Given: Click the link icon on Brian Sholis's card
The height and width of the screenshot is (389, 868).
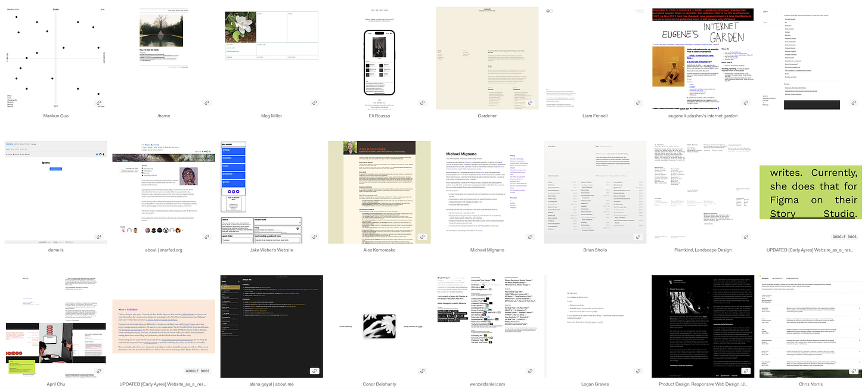Looking at the screenshot, I should click(x=638, y=236).
